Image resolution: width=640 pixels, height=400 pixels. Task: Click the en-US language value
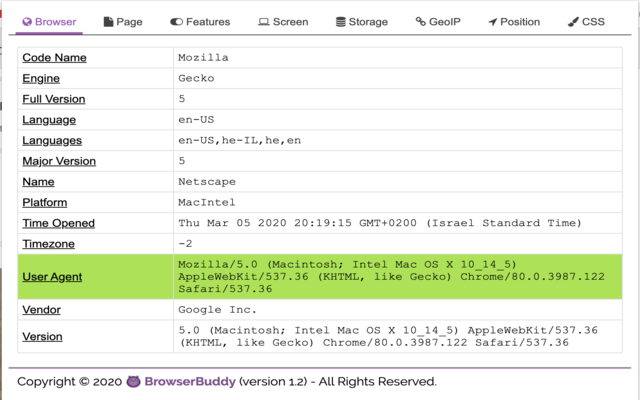pos(196,120)
